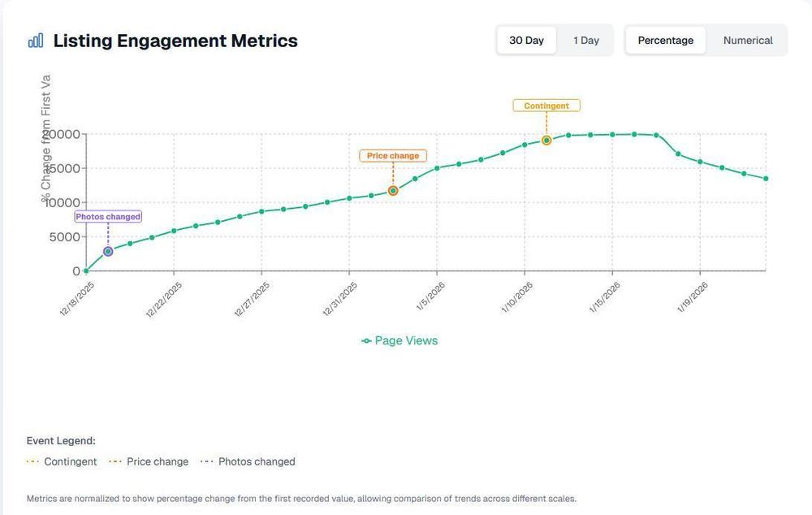Click the Contingent label above the chart
Viewport: 812px width, 515px height.
point(546,105)
